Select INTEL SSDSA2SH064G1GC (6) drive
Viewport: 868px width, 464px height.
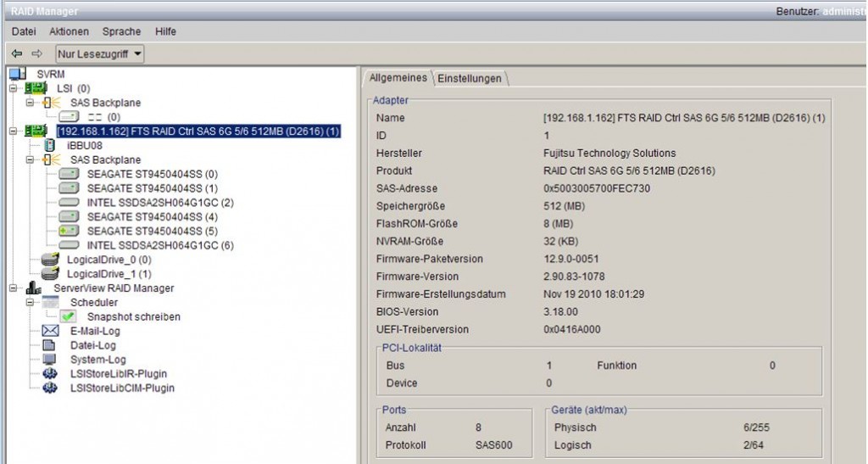tap(160, 245)
